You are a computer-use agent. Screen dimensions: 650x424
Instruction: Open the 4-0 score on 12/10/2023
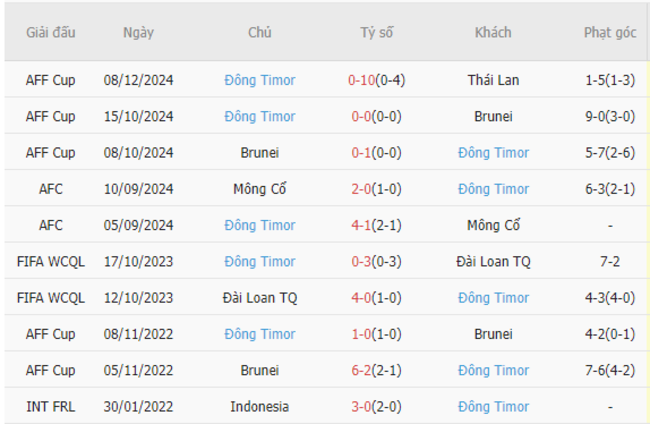[x=361, y=298]
